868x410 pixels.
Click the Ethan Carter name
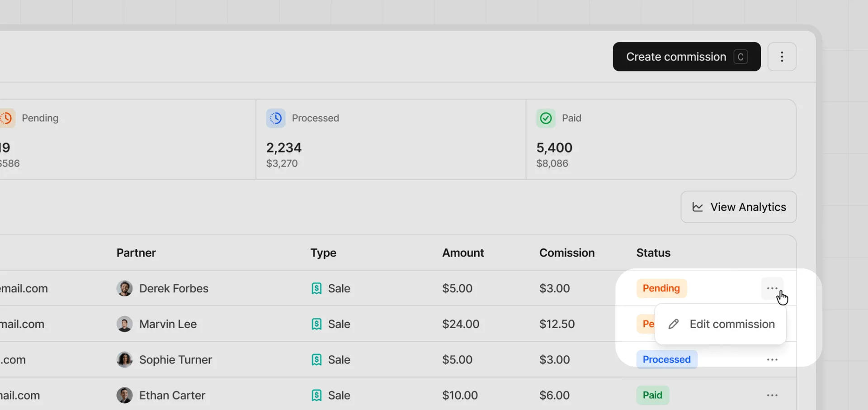coord(172,395)
